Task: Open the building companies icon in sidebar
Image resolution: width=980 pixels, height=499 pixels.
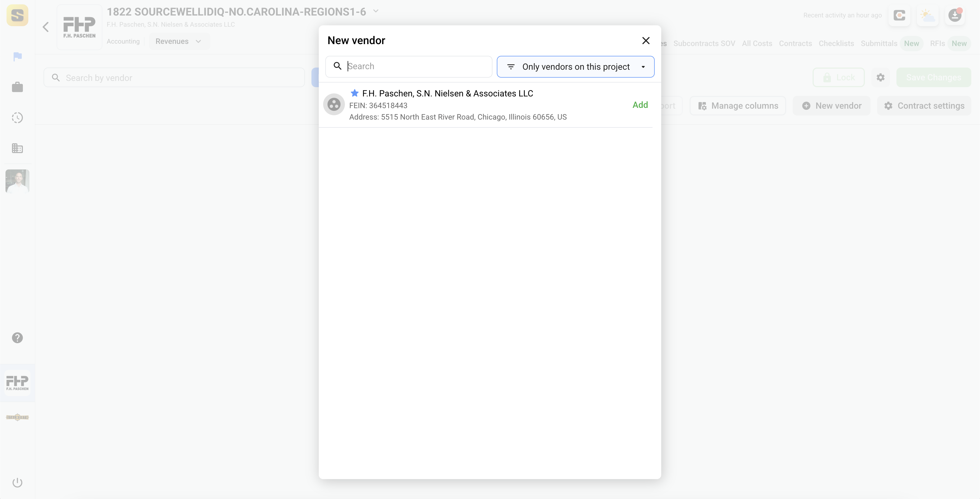Action: pyautogui.click(x=17, y=148)
